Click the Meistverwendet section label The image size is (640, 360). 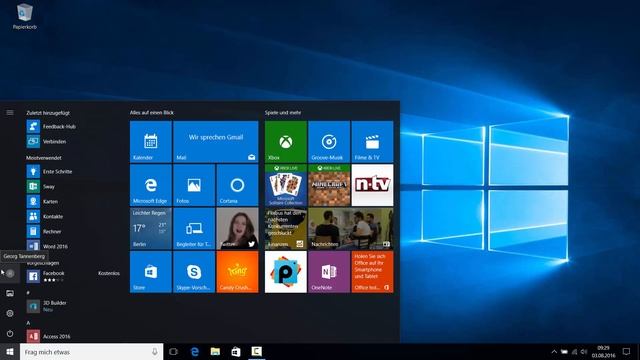point(44,158)
